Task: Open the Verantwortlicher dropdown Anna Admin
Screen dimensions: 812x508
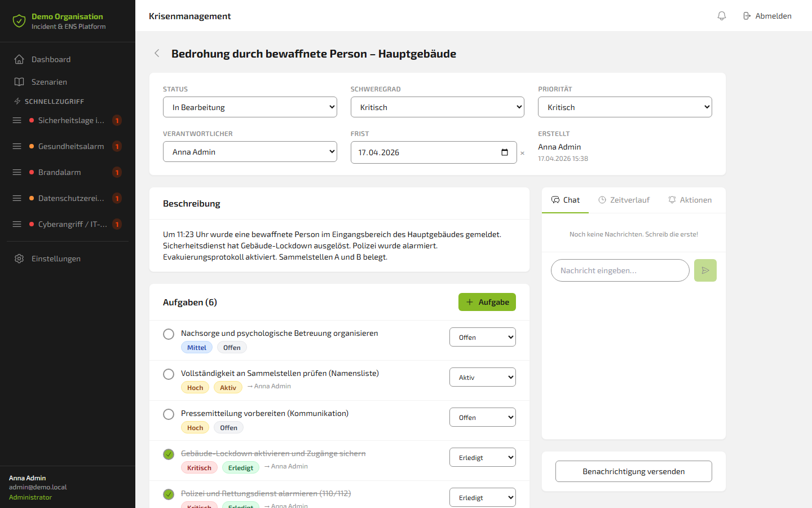Action: pos(250,152)
